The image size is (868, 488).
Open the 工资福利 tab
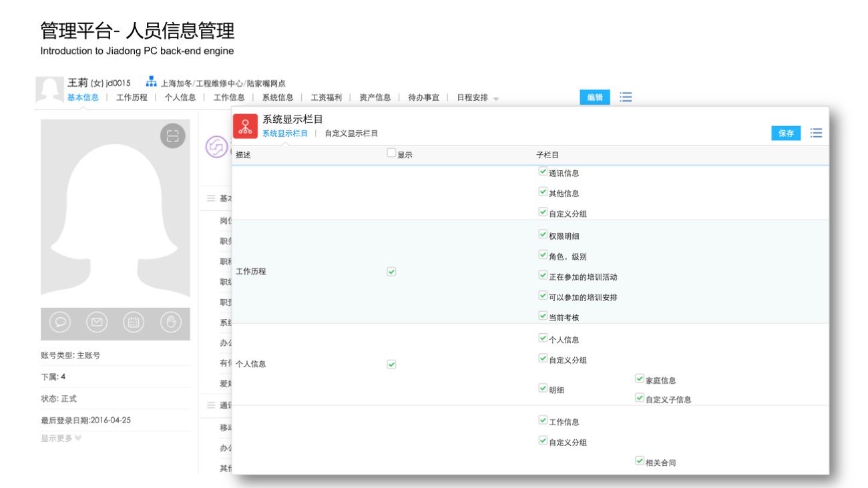(326, 97)
